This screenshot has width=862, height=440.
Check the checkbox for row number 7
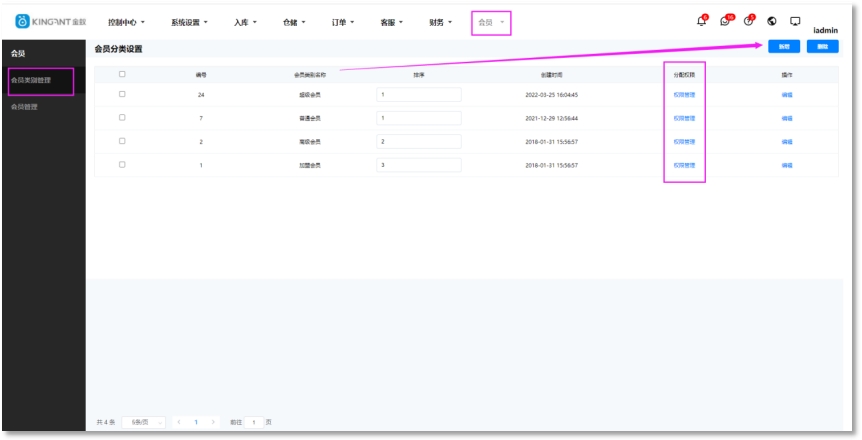click(x=122, y=118)
